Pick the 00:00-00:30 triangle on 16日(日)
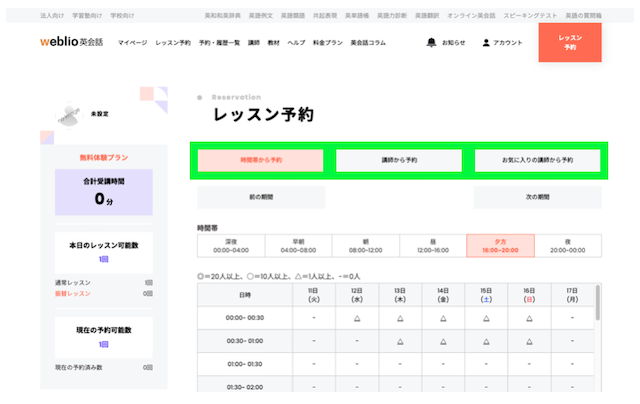 point(529,318)
